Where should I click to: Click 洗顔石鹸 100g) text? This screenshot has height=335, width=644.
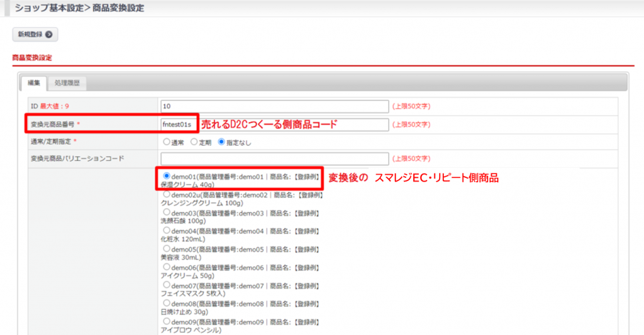183,221
